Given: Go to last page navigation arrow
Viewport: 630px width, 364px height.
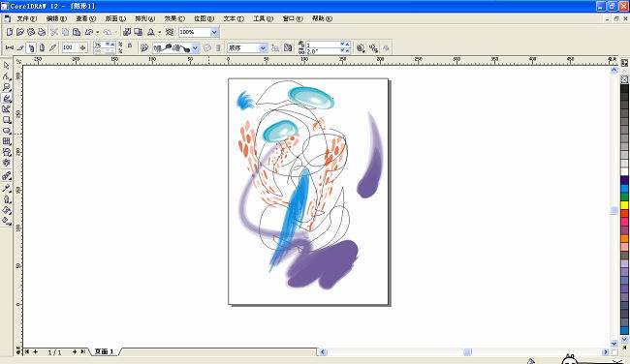Looking at the screenshot, I should click(82, 351).
